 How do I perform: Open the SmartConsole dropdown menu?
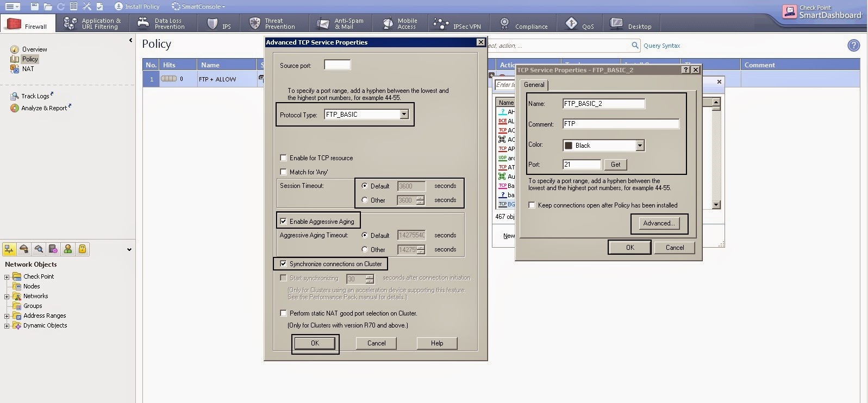coord(198,7)
